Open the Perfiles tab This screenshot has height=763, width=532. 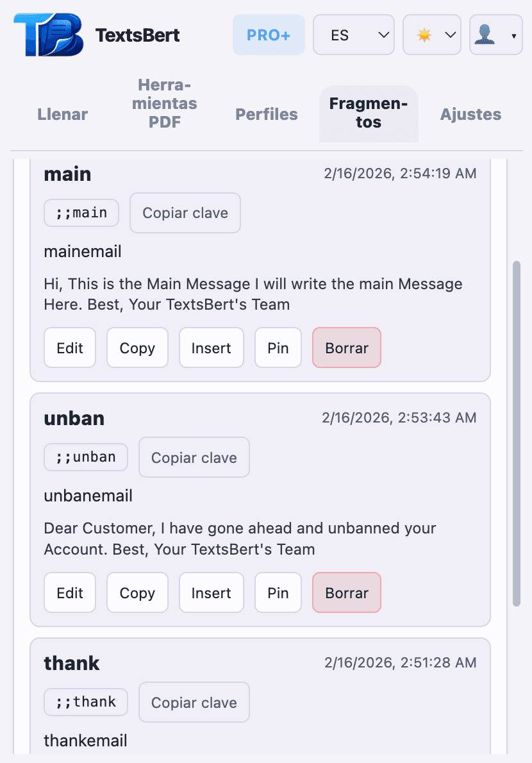pos(266,114)
